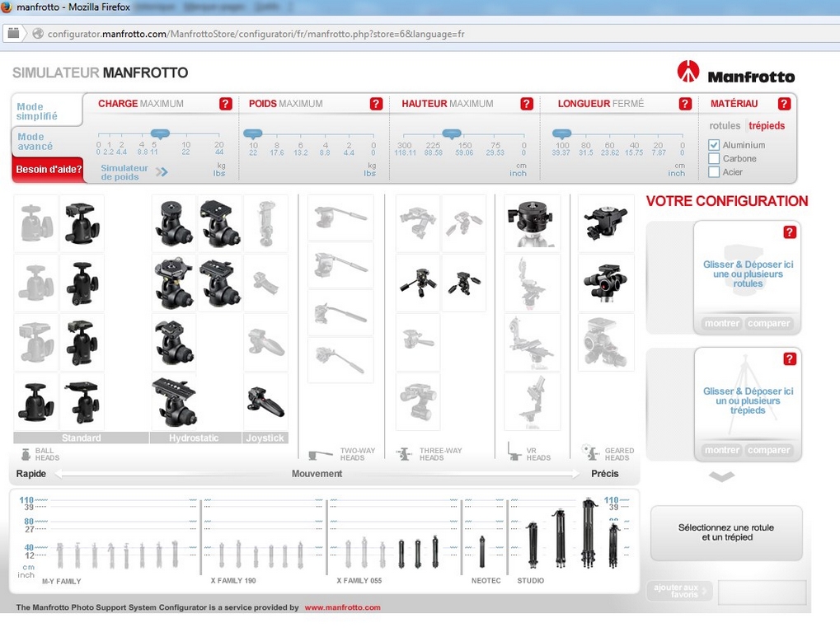Click comparer in the rotules box

(769, 323)
